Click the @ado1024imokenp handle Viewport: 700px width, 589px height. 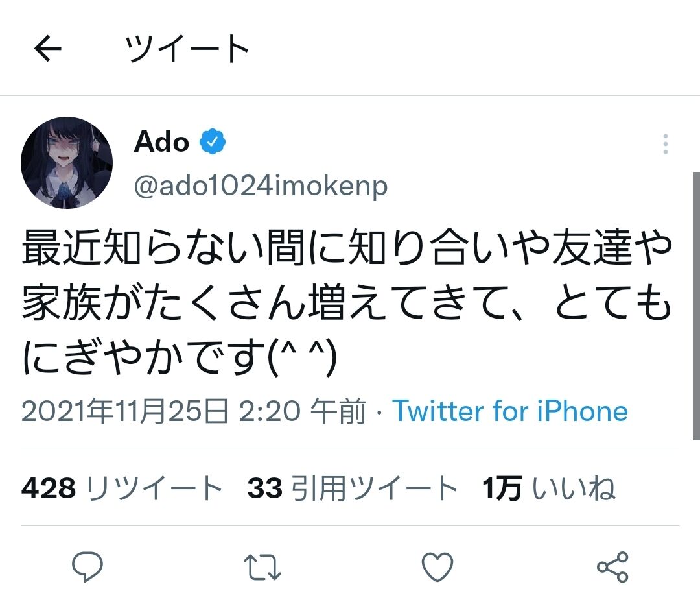pos(261,186)
